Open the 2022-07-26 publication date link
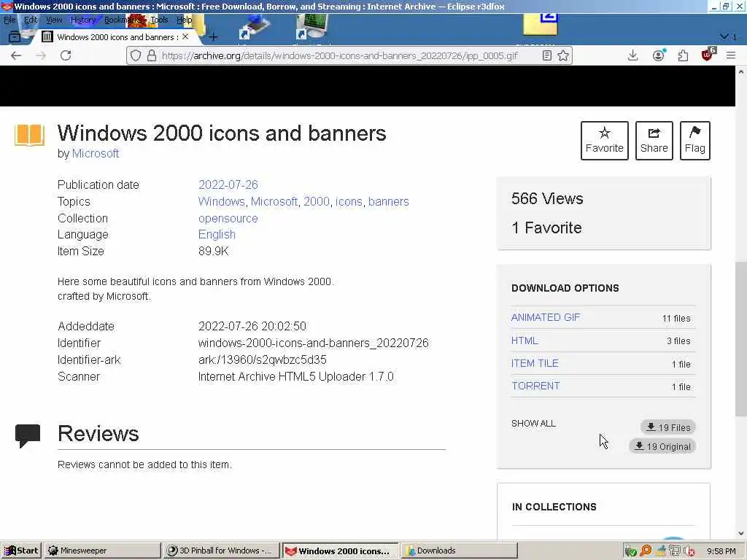This screenshot has width=747, height=560. (228, 184)
